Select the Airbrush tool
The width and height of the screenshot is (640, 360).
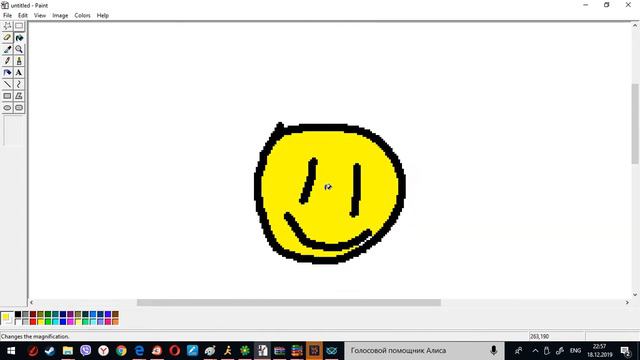[x=7, y=73]
